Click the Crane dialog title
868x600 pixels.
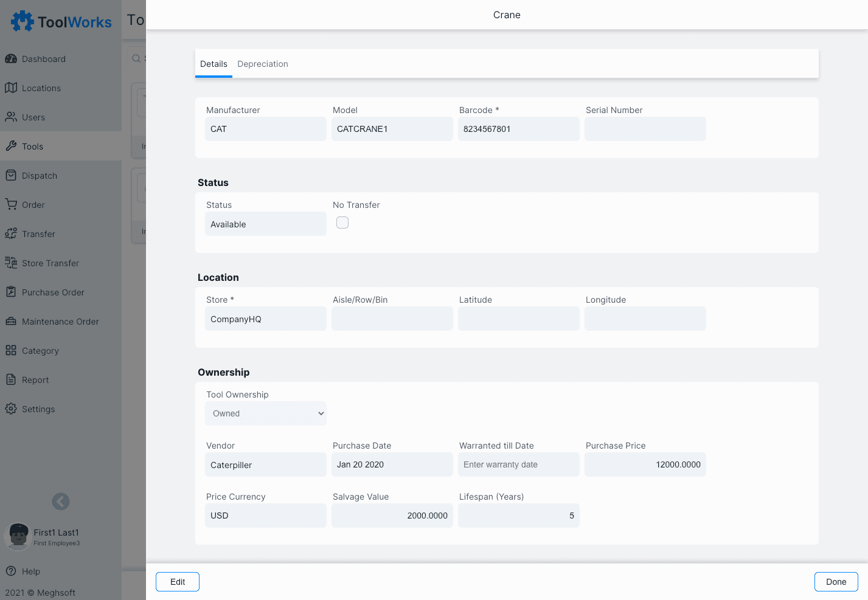507,15
